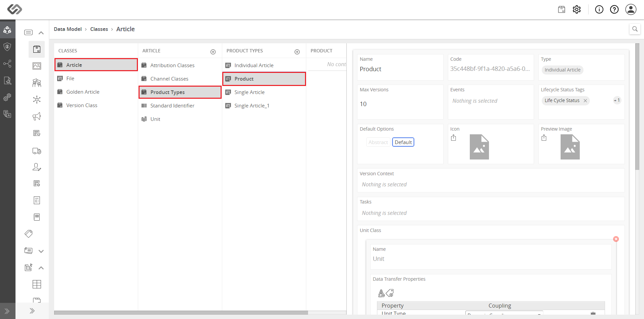
Task: Select Single Article_1 product type
Action: [x=264, y=105]
